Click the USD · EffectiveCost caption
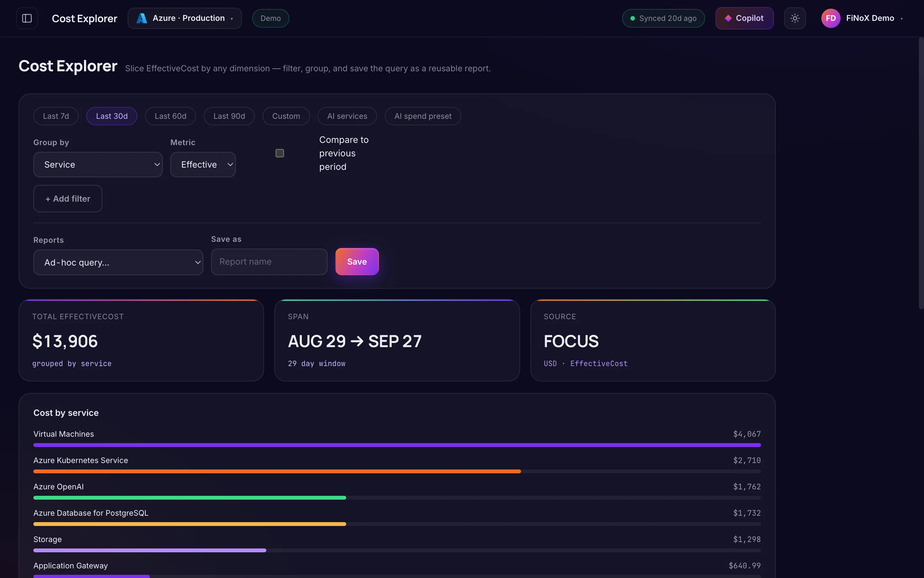Viewport: 924px width, 578px height. coord(586,363)
